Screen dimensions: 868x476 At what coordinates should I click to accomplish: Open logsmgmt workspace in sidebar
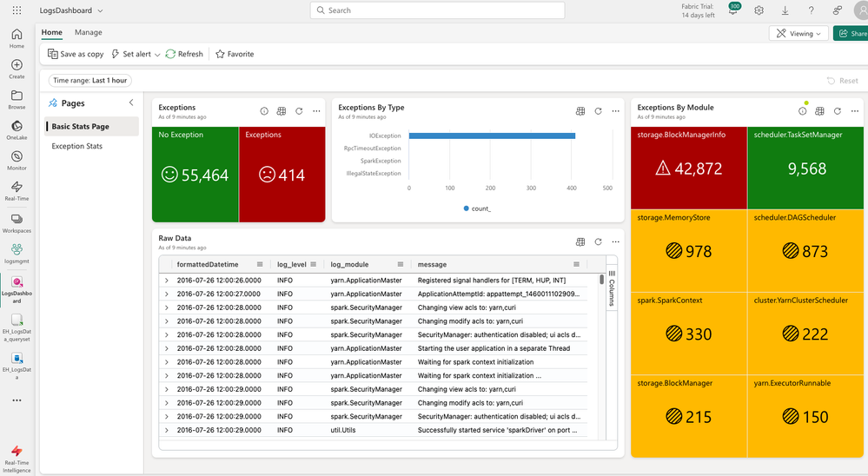pos(17,254)
